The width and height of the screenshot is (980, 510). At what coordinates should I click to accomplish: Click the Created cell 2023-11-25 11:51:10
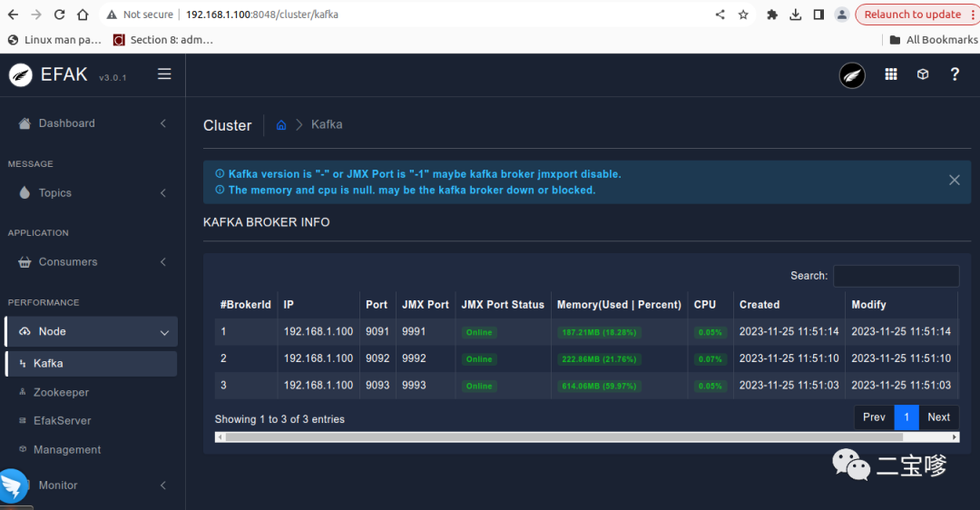pyautogui.click(x=789, y=358)
